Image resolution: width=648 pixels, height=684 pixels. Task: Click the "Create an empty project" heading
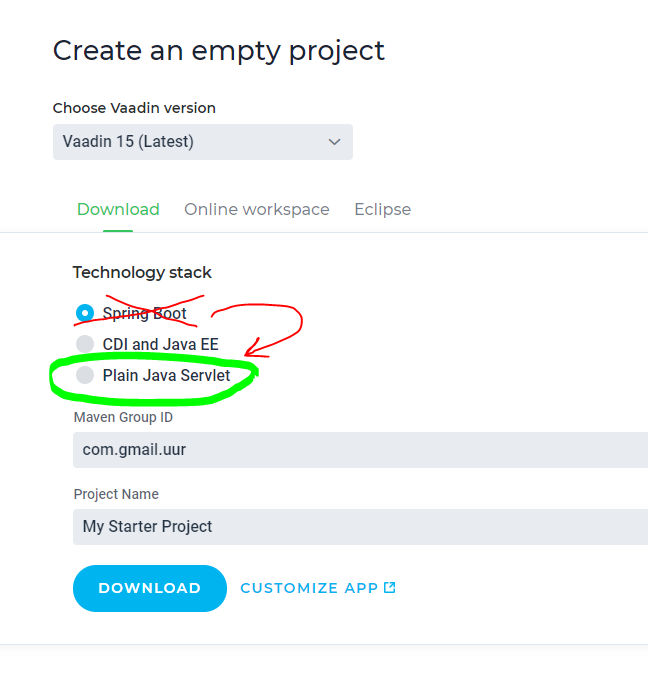(218, 50)
